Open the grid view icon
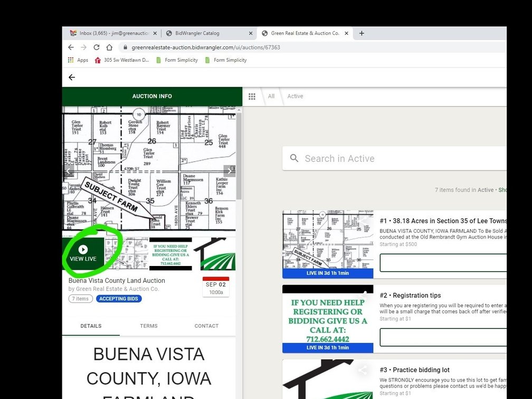The width and height of the screenshot is (532, 399). (x=252, y=97)
